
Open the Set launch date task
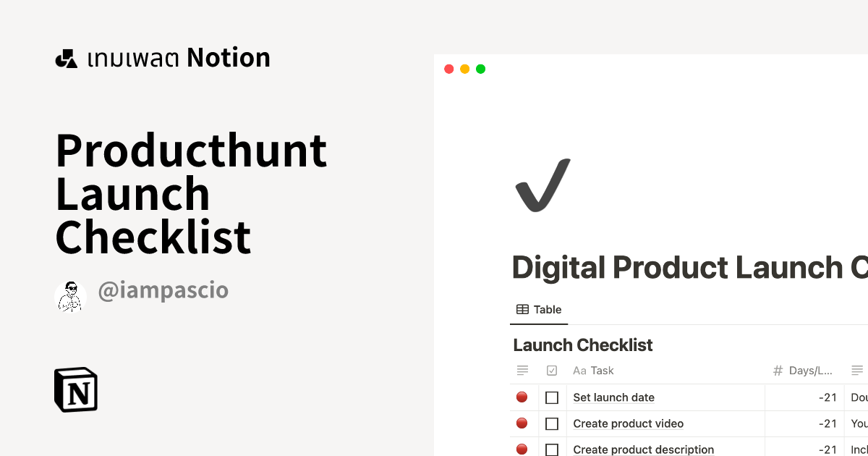click(x=613, y=397)
